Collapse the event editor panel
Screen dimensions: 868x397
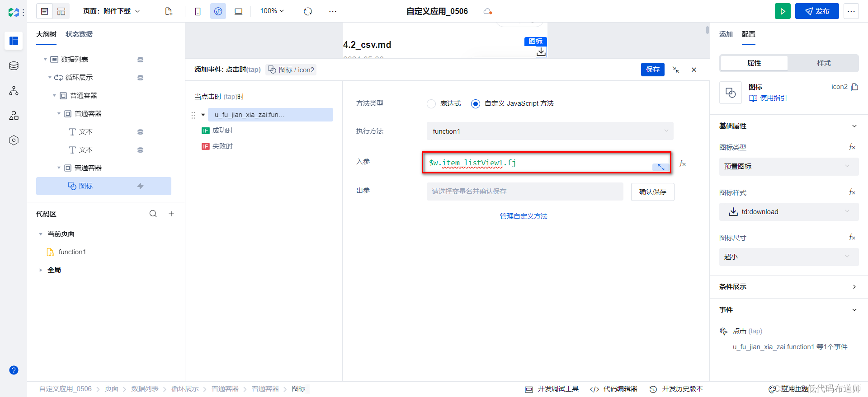(676, 70)
